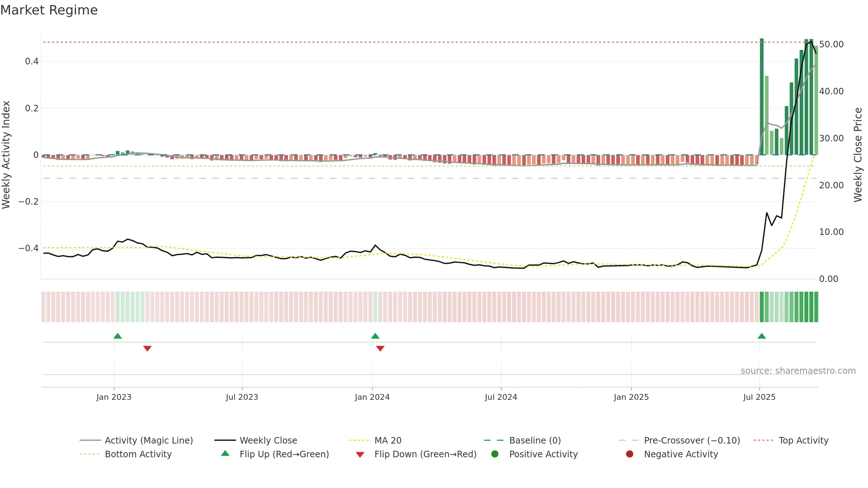Screen dimensions: 868x488
Task: Toggle the Baseline (0) legend entry
Action: coord(522,440)
